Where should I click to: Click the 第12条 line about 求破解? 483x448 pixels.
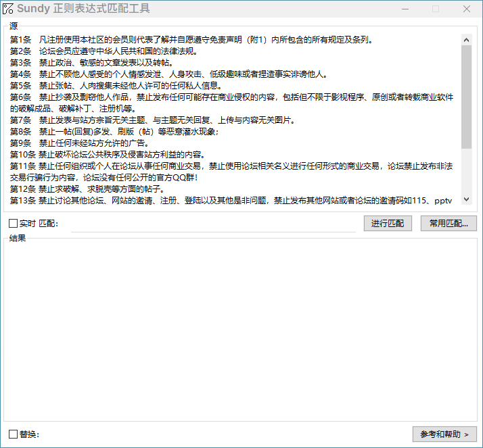pyautogui.click(x=87, y=189)
